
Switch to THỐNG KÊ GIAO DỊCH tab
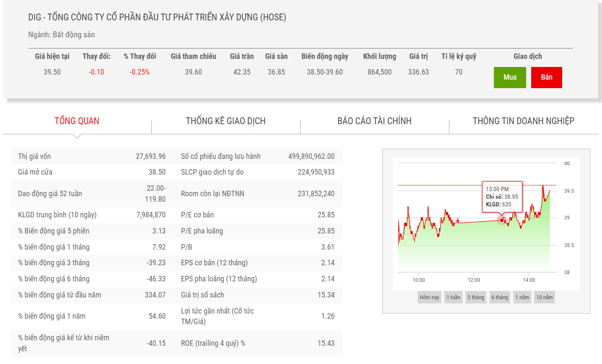226,121
